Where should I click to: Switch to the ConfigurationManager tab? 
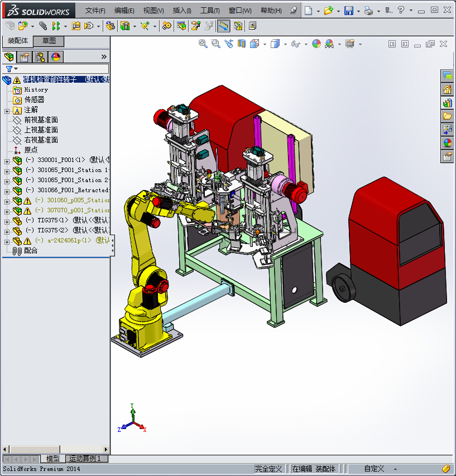point(40,57)
